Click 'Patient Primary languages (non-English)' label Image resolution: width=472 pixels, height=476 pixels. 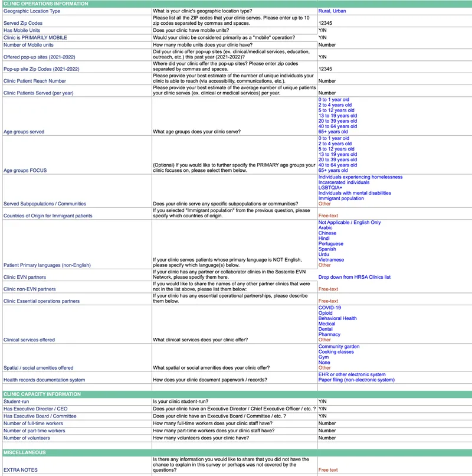47,265
